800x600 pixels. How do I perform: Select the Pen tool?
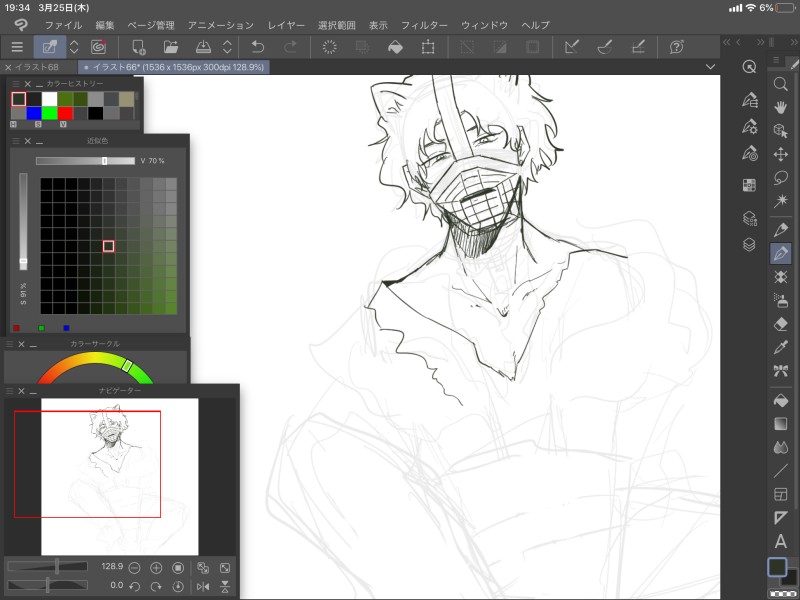(x=781, y=230)
